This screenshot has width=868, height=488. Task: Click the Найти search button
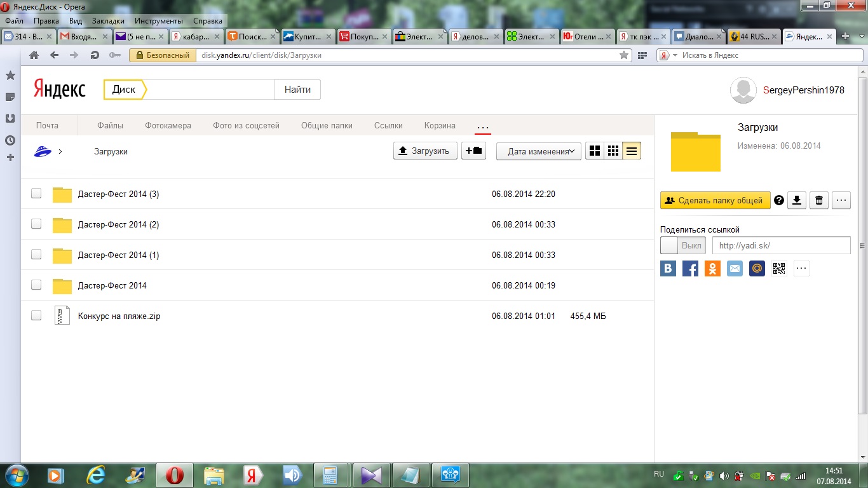click(297, 90)
